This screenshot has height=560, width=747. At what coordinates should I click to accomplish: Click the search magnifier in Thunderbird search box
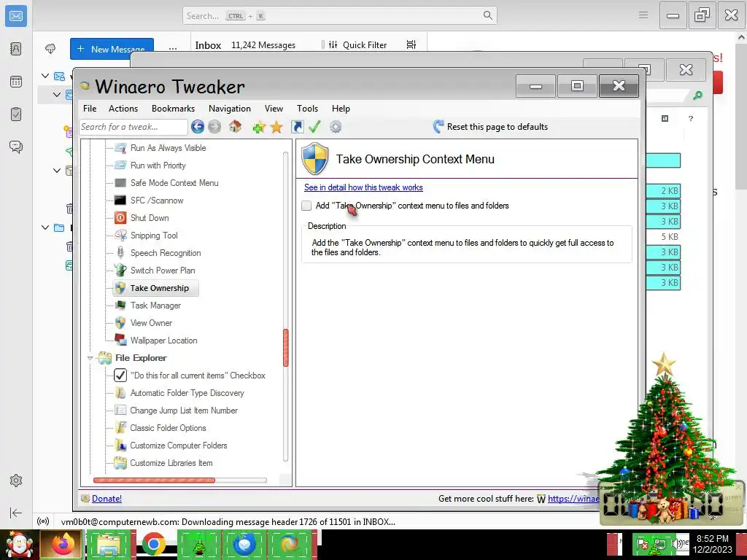coord(487,15)
